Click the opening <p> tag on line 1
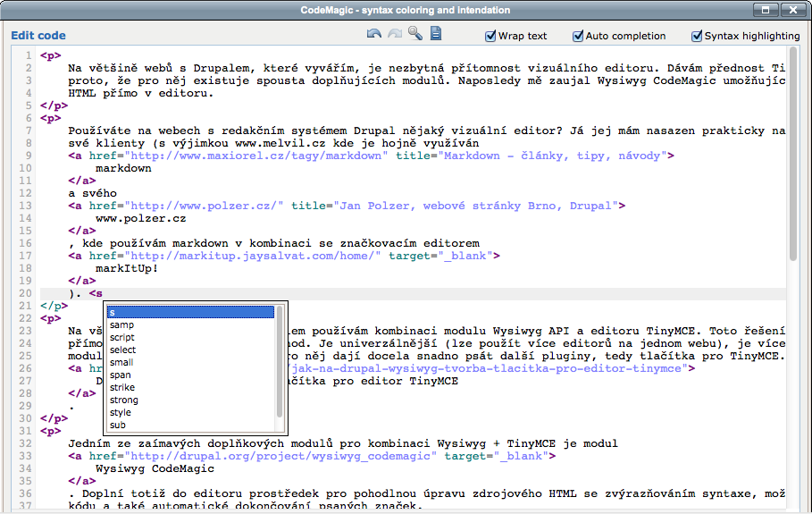 click(51, 55)
